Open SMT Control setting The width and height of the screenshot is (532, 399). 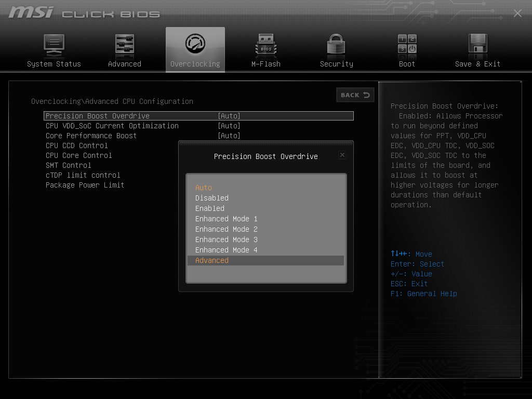point(68,165)
